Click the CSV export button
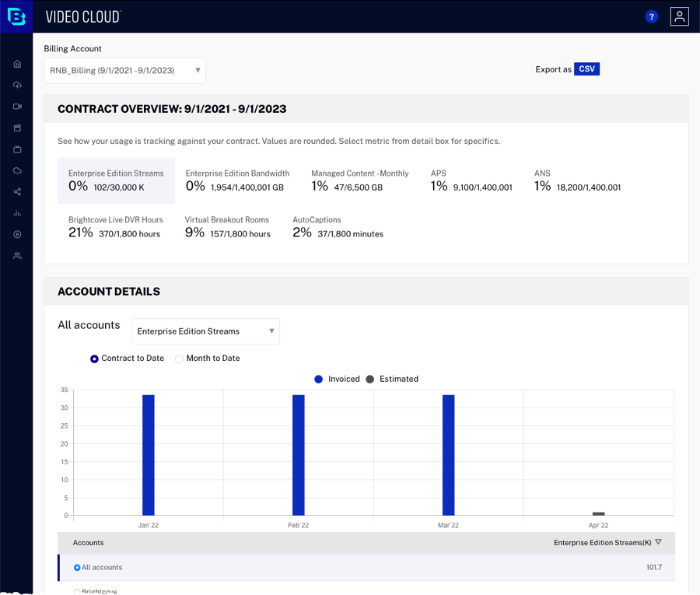 (586, 69)
